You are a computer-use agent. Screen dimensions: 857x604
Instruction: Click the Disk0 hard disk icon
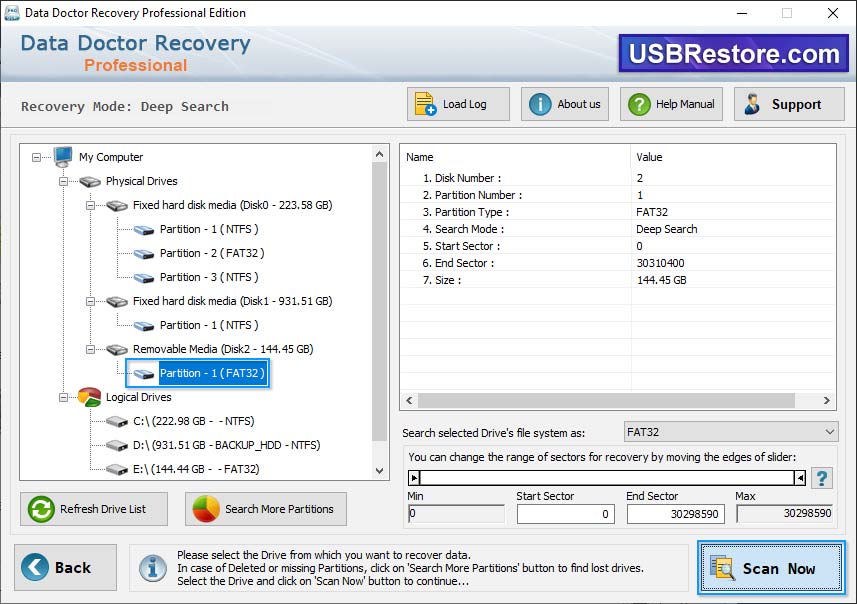116,206
